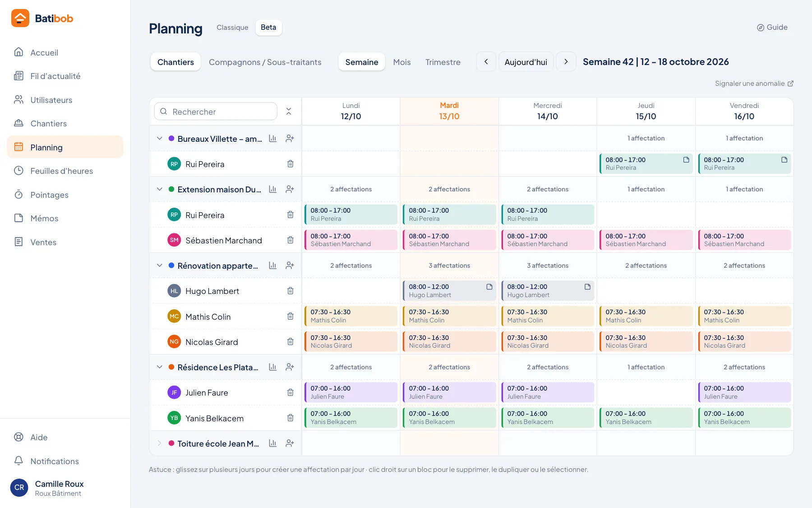This screenshot has height=508, width=812.
Task: Collapse the Extension maison Du group
Action: click(x=159, y=189)
